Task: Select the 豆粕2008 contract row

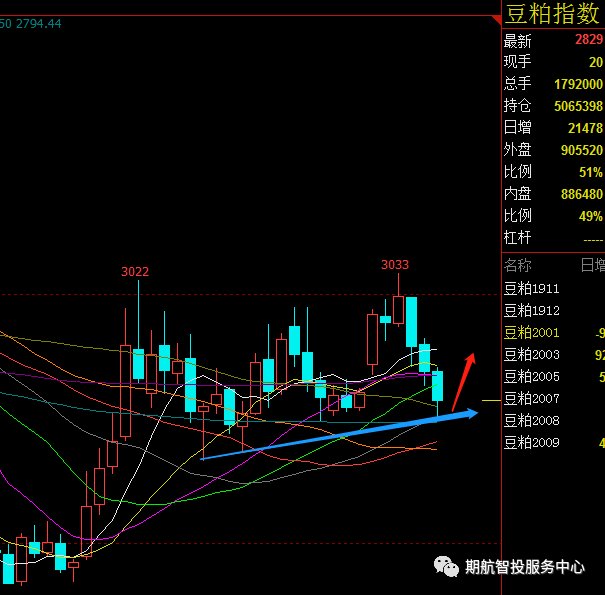Action: click(x=554, y=421)
